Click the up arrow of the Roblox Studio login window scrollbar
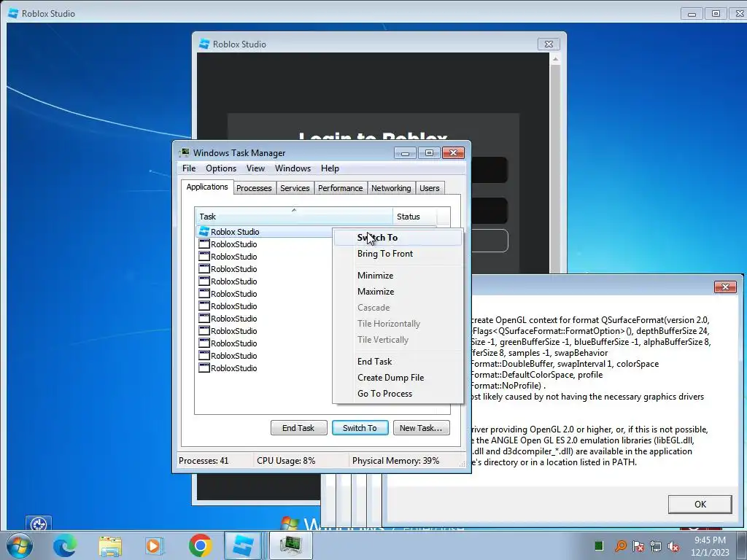This screenshot has height=560, width=747. [x=555, y=59]
